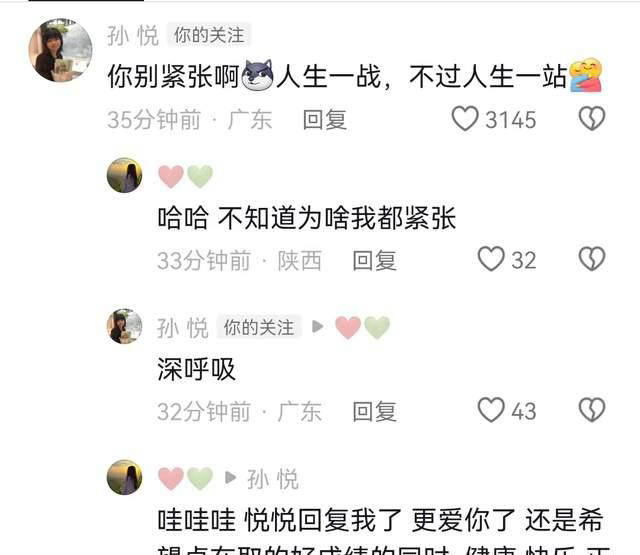The width and height of the screenshot is (640, 555).
Task: Reply to the 32分钟前 广东 comment
Action: click(x=375, y=411)
